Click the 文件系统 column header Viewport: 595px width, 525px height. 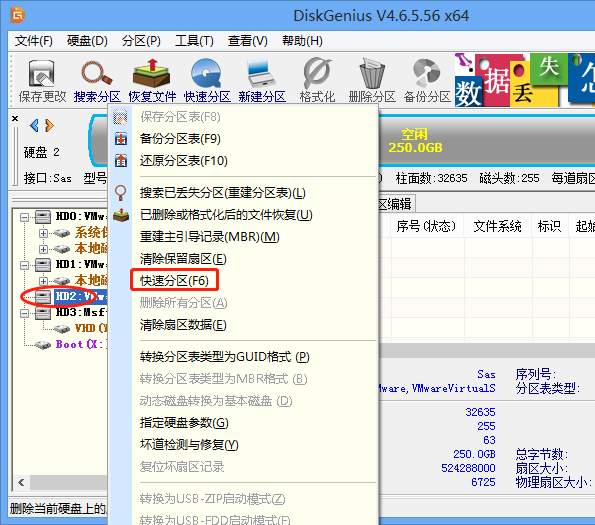[x=497, y=226]
